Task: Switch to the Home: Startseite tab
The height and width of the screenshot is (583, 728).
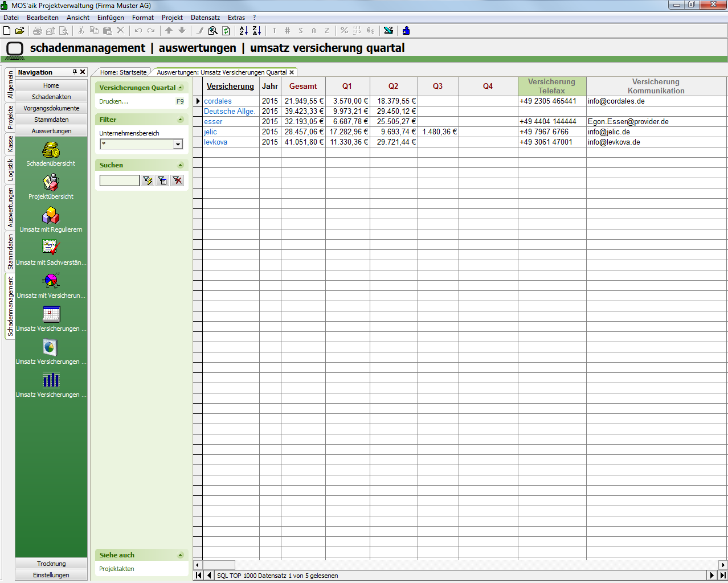Action: 123,72
